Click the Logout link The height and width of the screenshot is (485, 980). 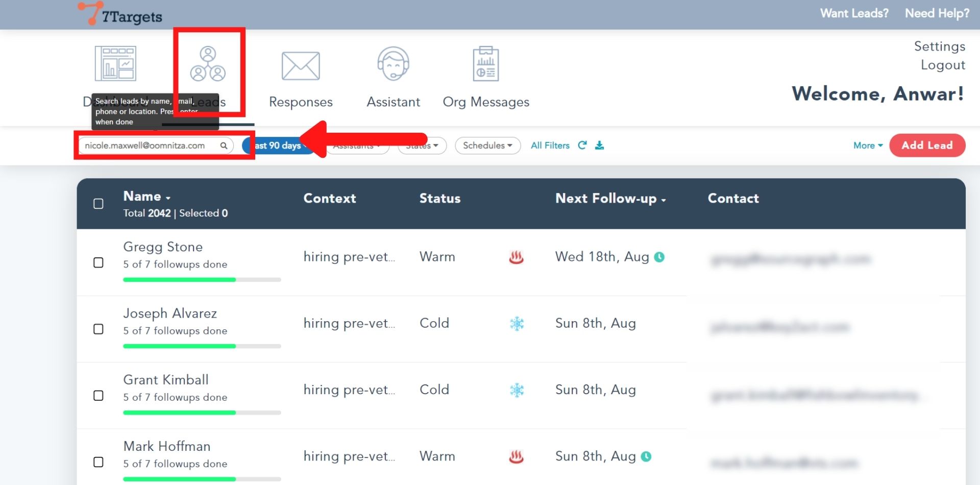pyautogui.click(x=943, y=65)
